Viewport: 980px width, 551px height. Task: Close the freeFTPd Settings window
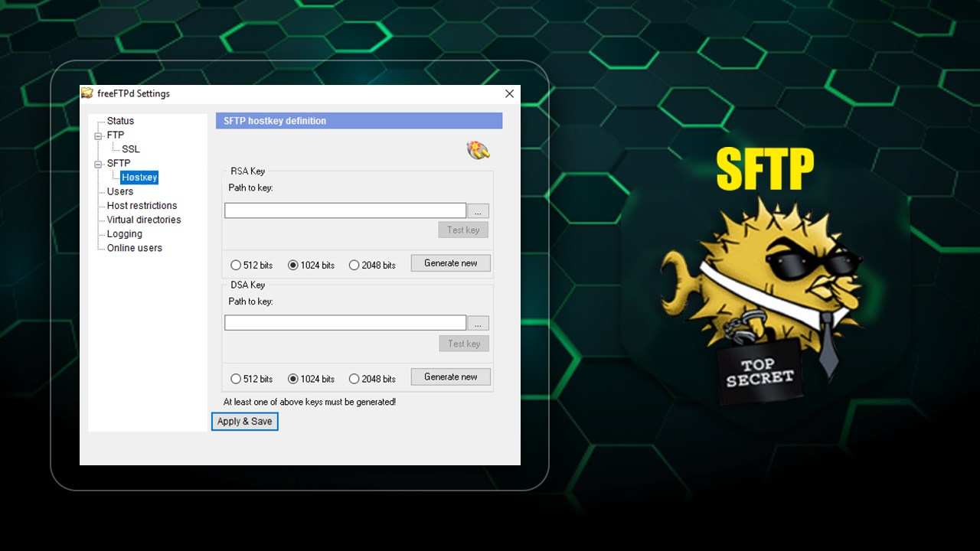[x=509, y=93]
